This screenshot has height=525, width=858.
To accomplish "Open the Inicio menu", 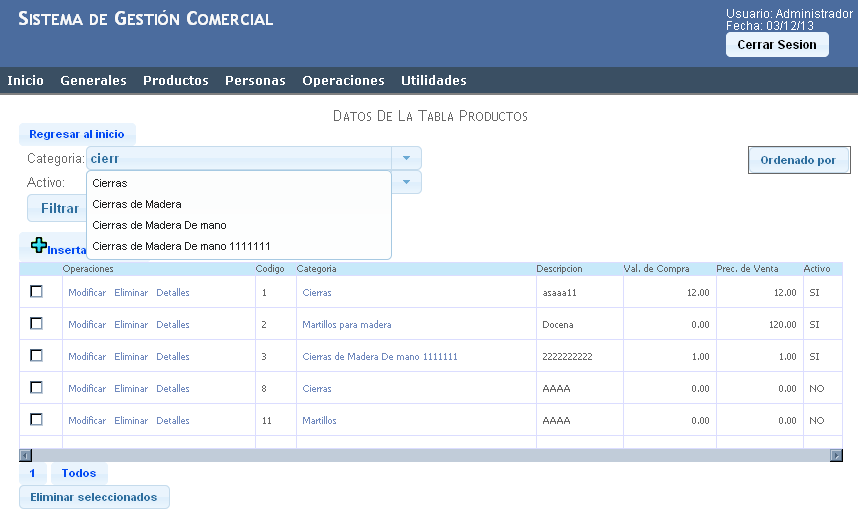I will (x=25, y=80).
